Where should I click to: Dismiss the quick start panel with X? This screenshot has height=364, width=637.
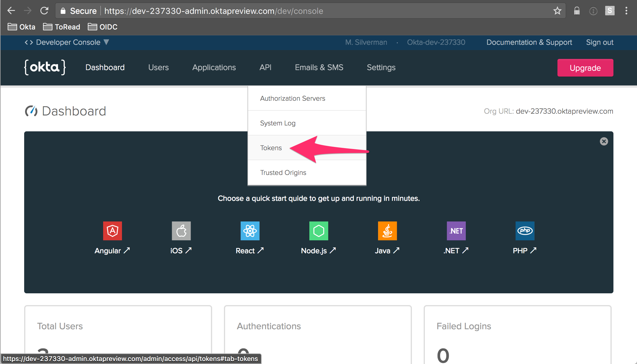pyautogui.click(x=604, y=141)
